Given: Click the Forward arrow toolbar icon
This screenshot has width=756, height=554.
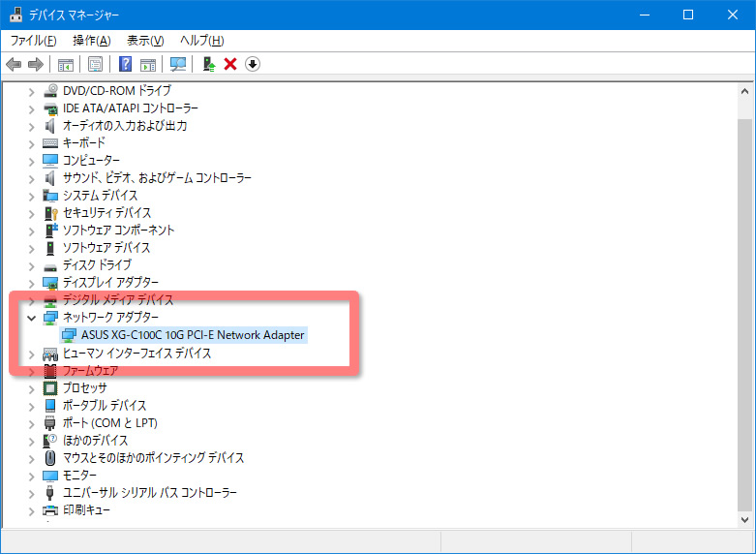Looking at the screenshot, I should point(36,64).
